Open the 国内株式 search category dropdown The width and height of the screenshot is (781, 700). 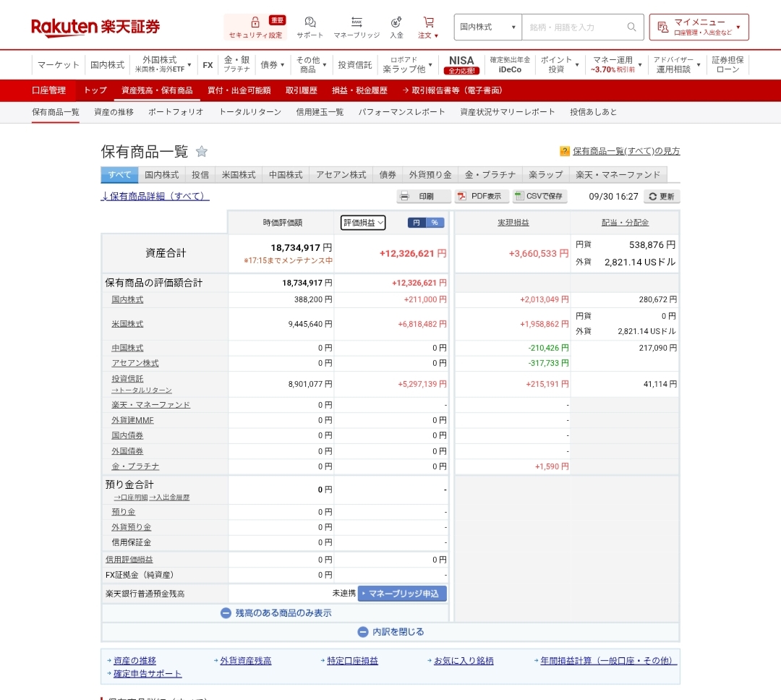(x=488, y=27)
